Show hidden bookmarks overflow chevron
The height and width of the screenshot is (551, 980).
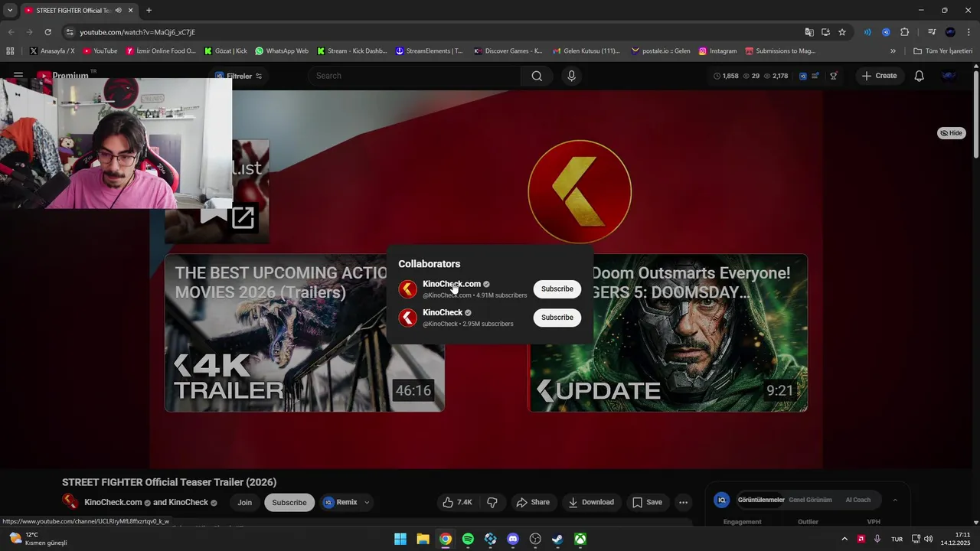[893, 51]
